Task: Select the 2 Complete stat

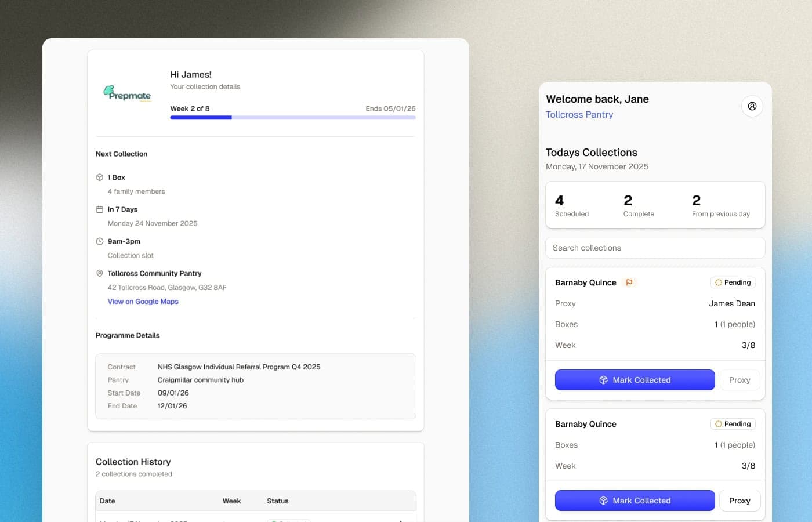Action: [x=639, y=205]
